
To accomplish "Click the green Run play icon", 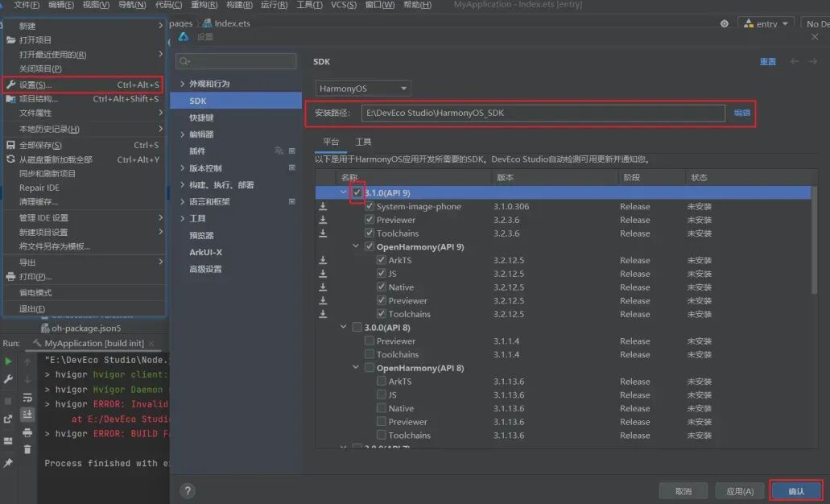I will coord(8,361).
